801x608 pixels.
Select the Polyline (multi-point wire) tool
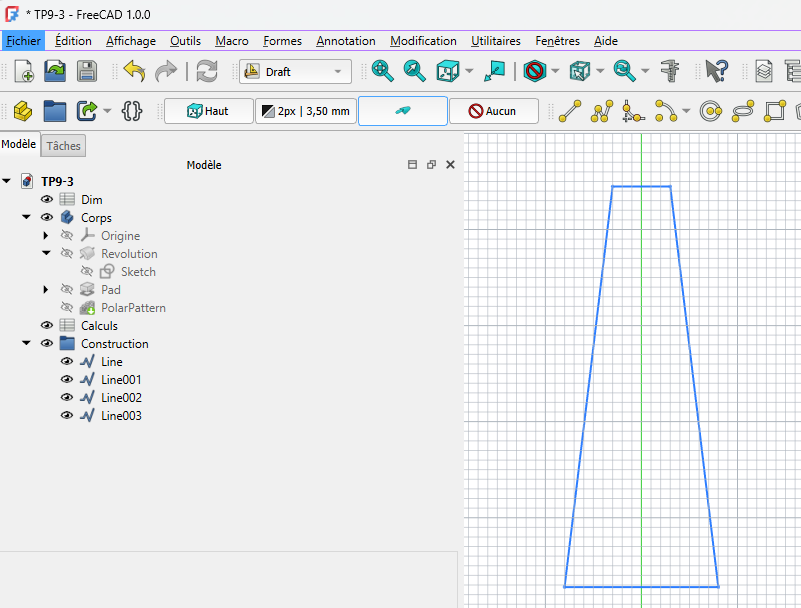[601, 111]
